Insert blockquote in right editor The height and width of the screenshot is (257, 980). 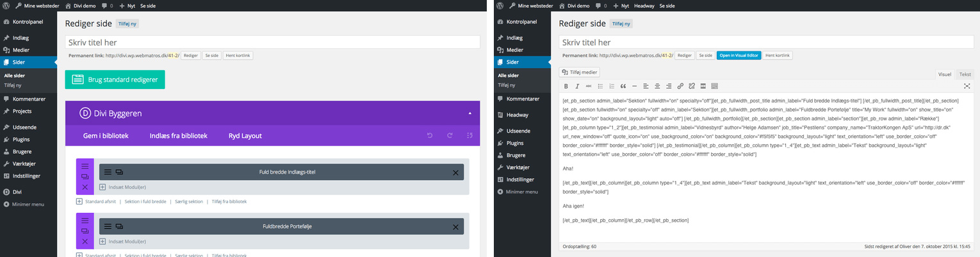pyautogui.click(x=623, y=86)
